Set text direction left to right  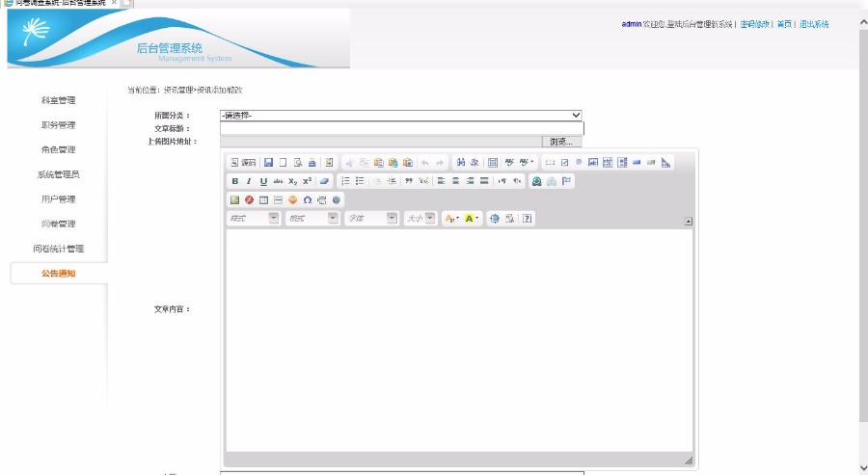click(502, 181)
